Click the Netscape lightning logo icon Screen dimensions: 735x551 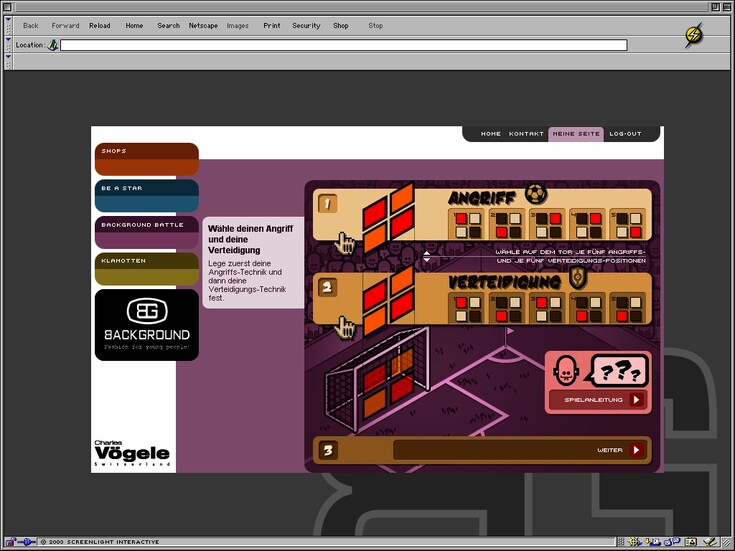693,36
